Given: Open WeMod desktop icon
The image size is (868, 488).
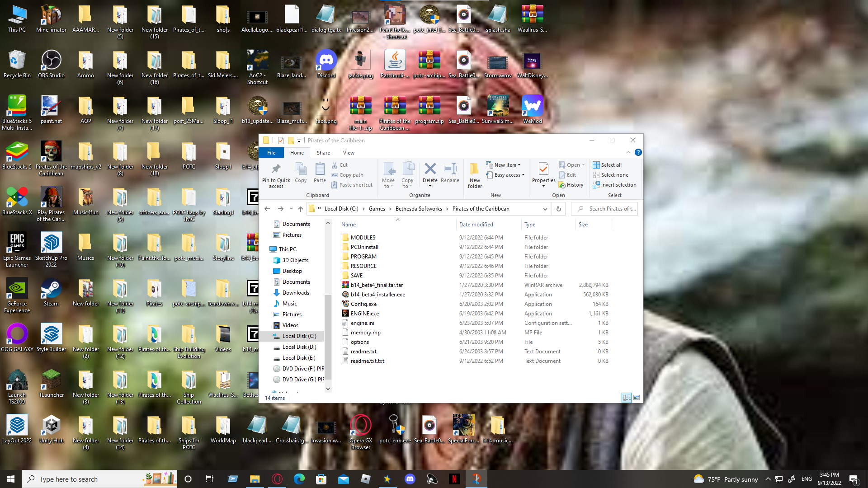Looking at the screenshot, I should pyautogui.click(x=532, y=110).
